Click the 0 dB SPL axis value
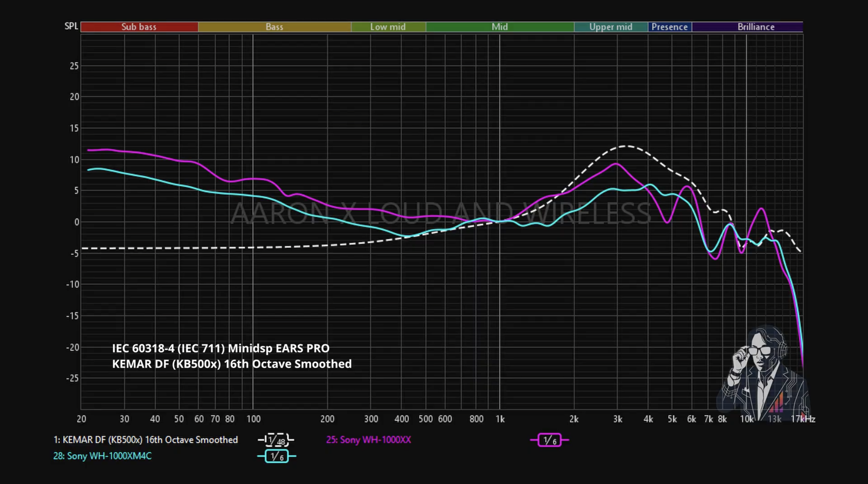This screenshot has height=484, width=868. 77,222
